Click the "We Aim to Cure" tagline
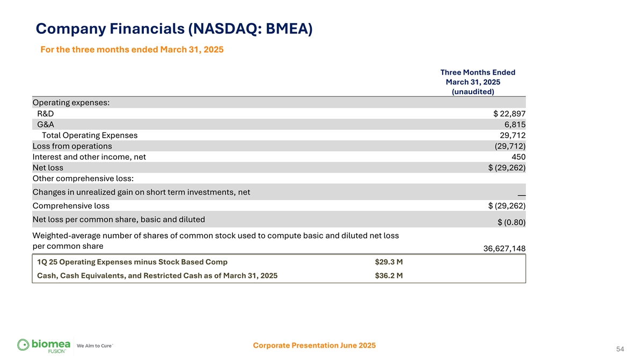This screenshot has width=644, height=362. tap(95, 346)
